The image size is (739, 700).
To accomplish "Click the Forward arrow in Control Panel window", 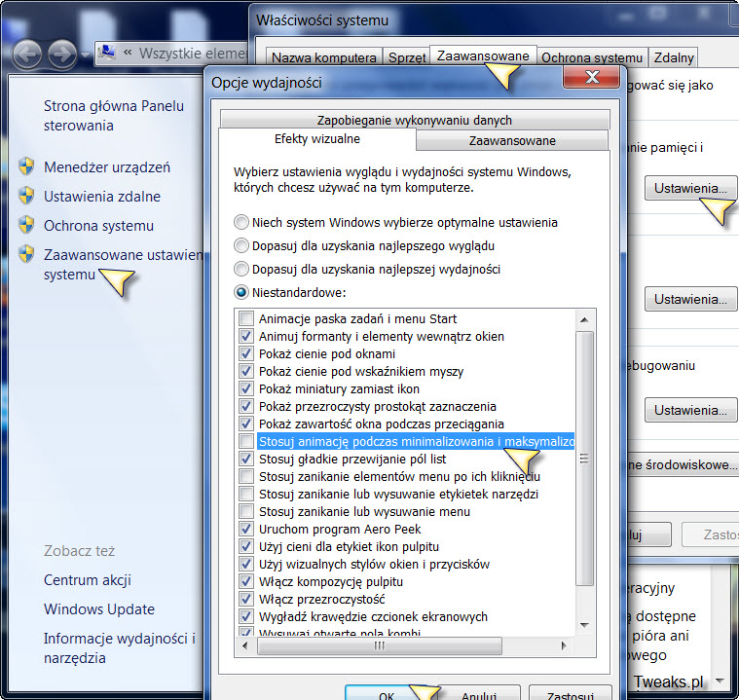I will point(62,55).
